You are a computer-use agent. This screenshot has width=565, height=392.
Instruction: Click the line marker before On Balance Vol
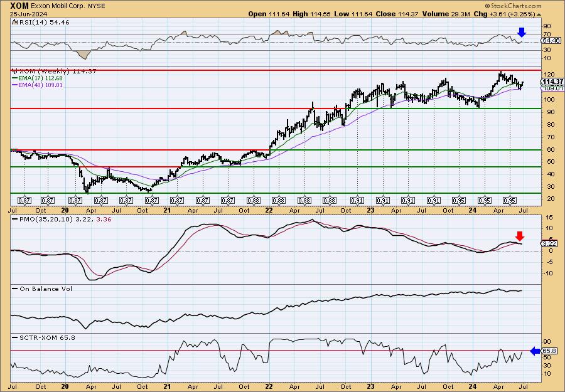15,289
